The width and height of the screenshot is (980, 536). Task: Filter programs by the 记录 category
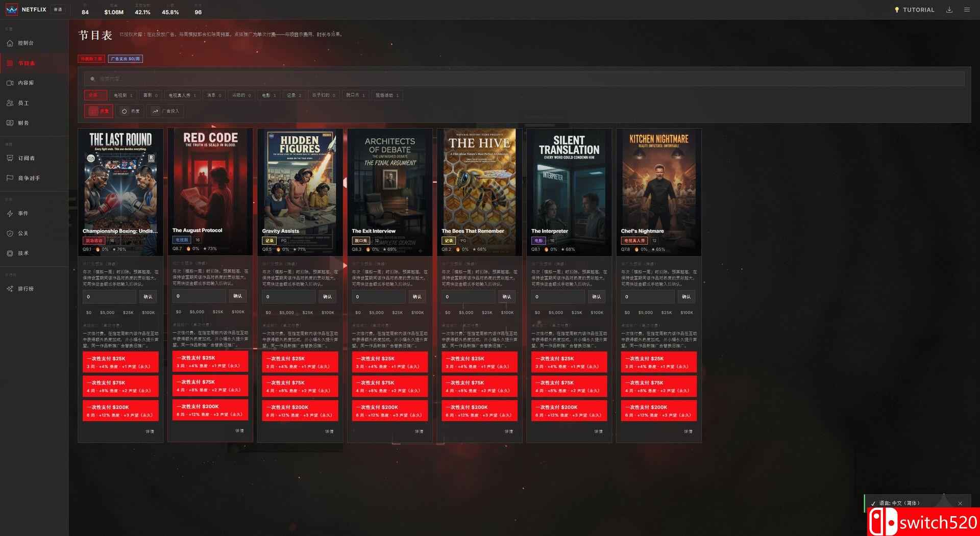(294, 95)
